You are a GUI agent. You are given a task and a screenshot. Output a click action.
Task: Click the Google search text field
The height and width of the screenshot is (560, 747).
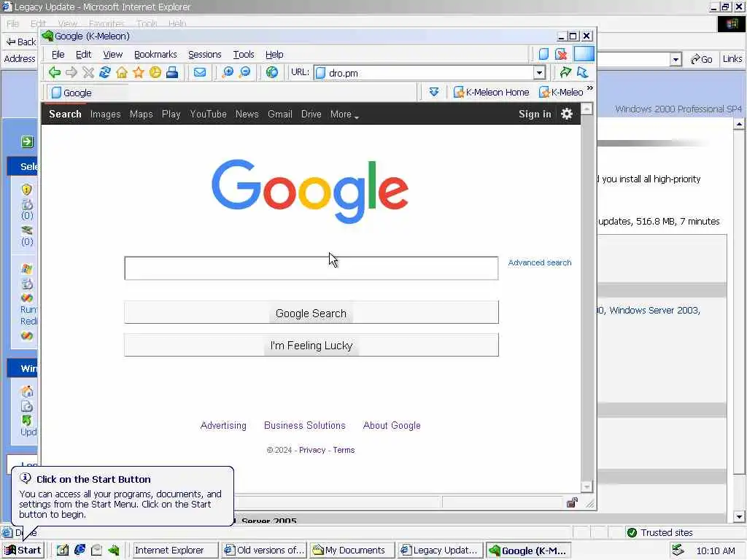(x=311, y=268)
